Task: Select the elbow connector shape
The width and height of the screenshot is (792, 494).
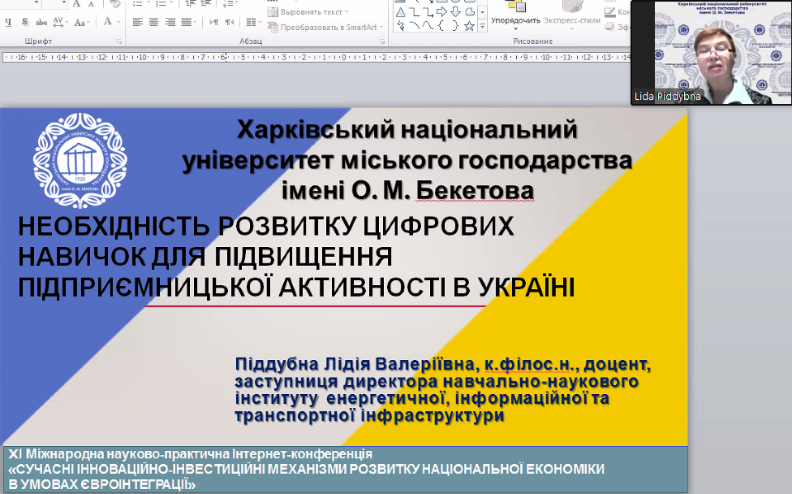Action: click(414, 12)
